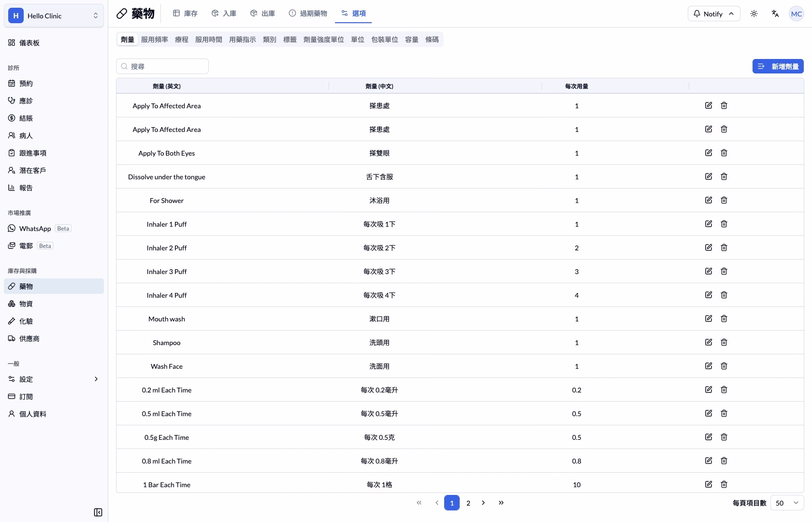812x522 pixels.
Task: Edit the Inhaler 2 Puff dosage row
Action: tap(709, 247)
